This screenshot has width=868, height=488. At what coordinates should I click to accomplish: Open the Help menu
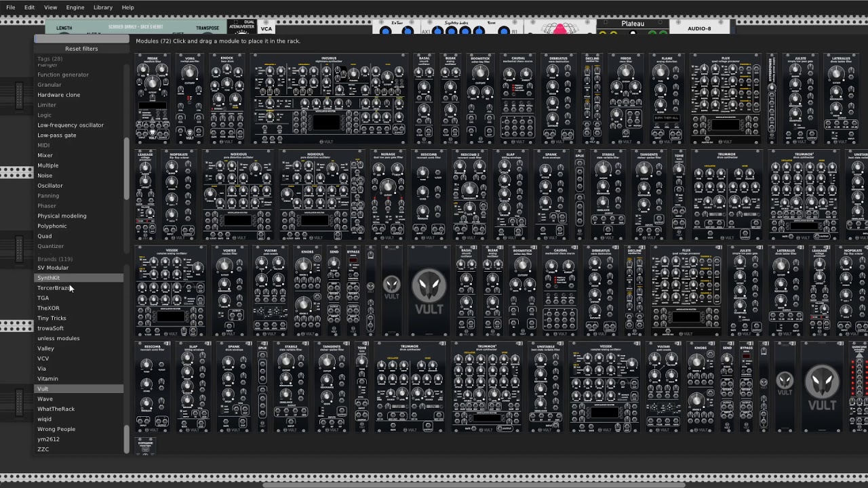pyautogui.click(x=127, y=7)
